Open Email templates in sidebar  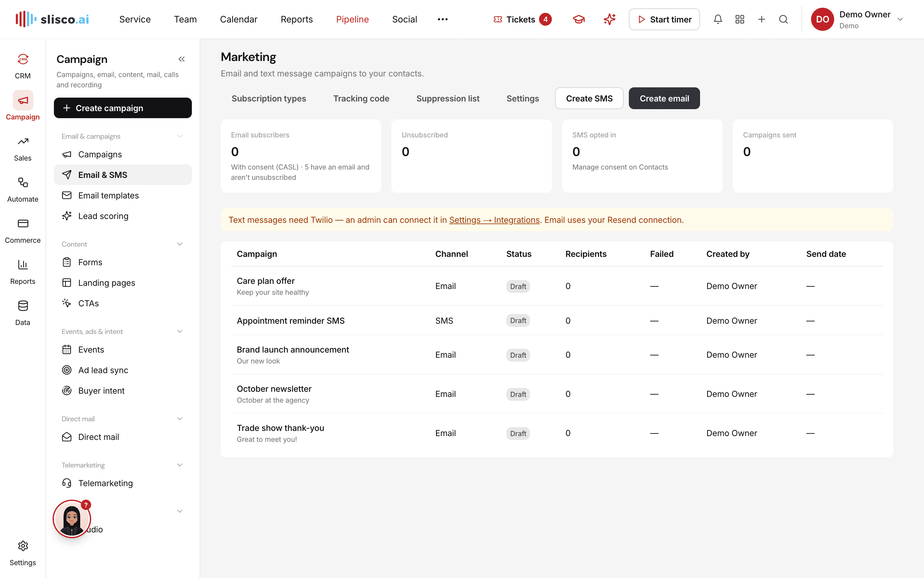pyautogui.click(x=123, y=195)
